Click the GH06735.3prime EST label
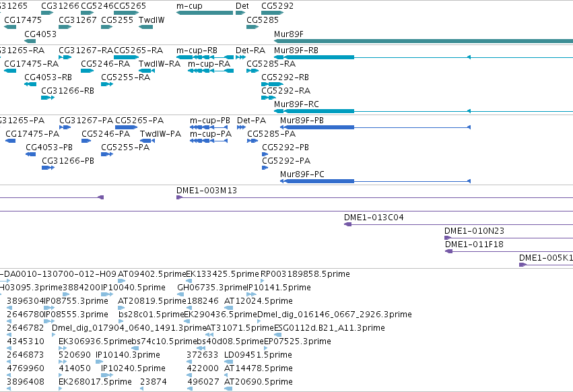573x392 pixels. [x=212, y=288]
